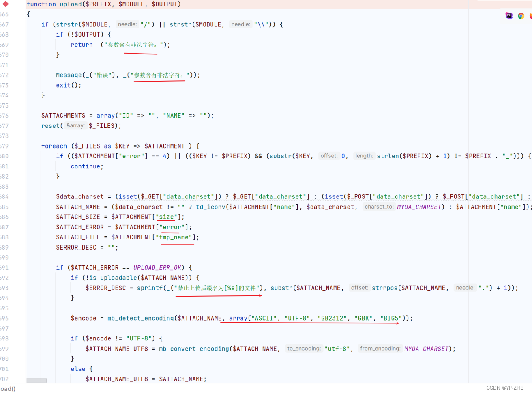The image size is (532, 394).
Task: Click the length: inlay hint
Action: [364, 156]
